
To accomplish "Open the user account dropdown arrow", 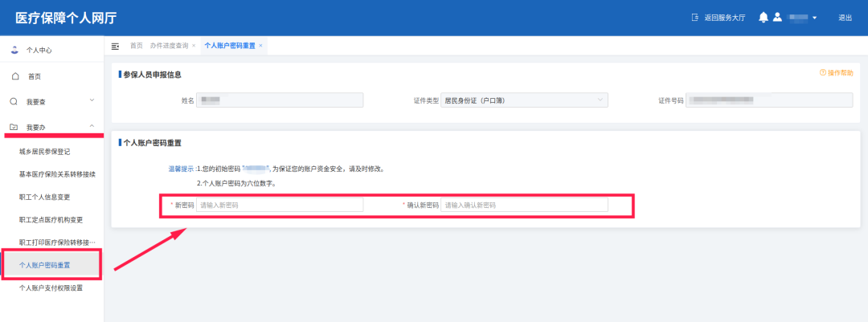I will click(x=815, y=18).
